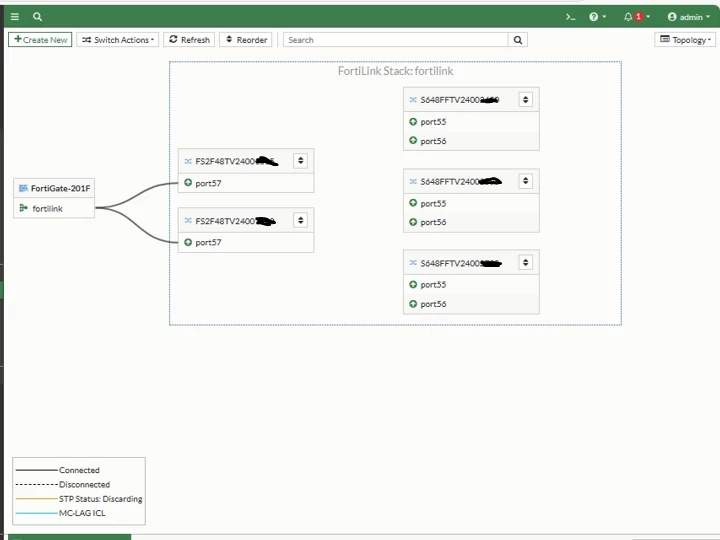This screenshot has height=540, width=720.
Task: Click the second FS2F48TV2400 switch name
Action: (236, 221)
